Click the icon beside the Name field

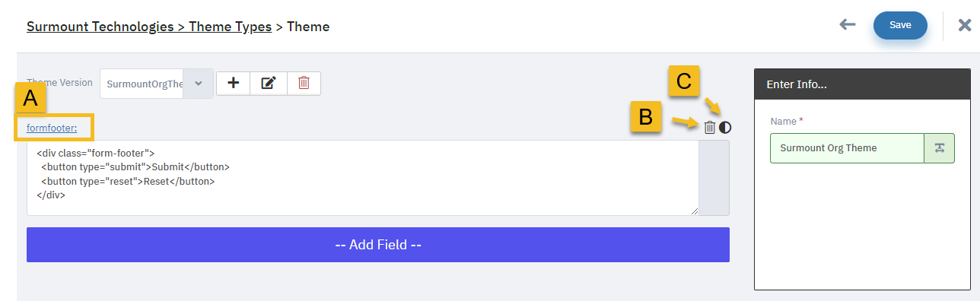coord(939,148)
